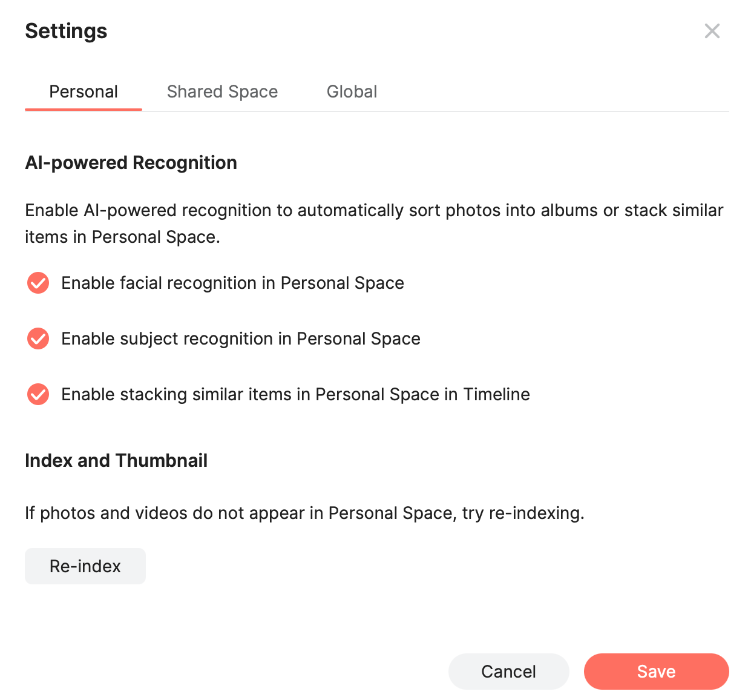Click the re-indexing hint text above Re-index
The width and height of the screenshot is (748, 700).
tap(304, 513)
